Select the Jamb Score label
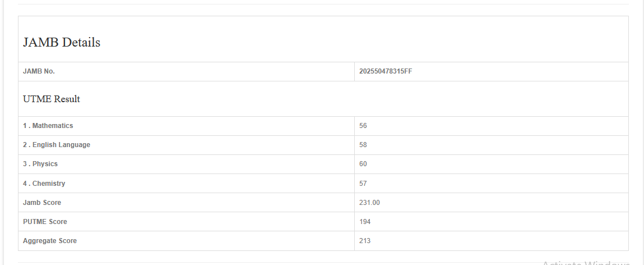This screenshot has width=644, height=265. click(x=42, y=203)
